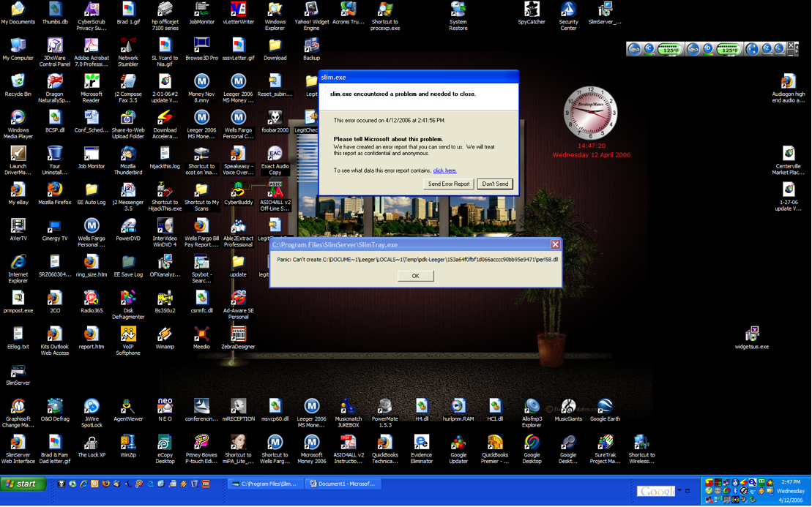812x507 pixels.
Task: Open the Google deskbar dropdown arrow
Action: click(679, 491)
